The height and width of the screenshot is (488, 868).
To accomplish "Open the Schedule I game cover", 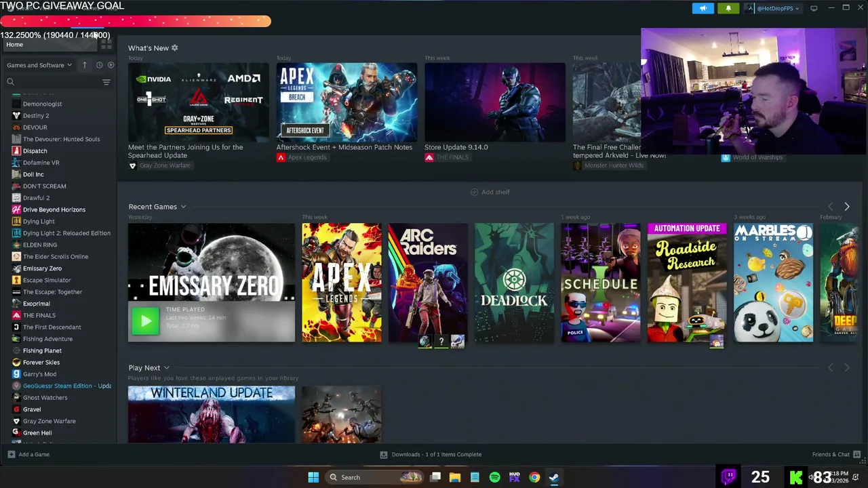I will (600, 283).
